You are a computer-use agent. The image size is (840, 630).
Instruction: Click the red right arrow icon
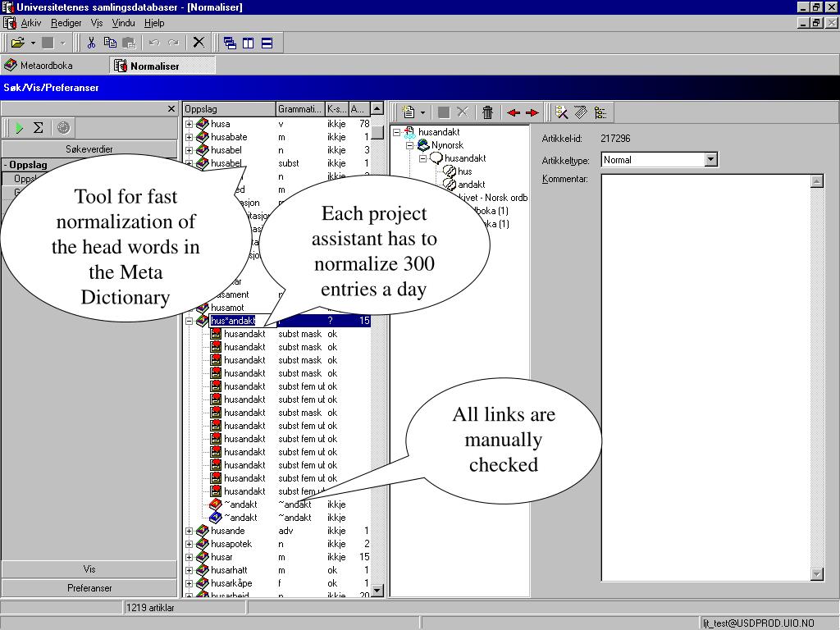[532, 112]
